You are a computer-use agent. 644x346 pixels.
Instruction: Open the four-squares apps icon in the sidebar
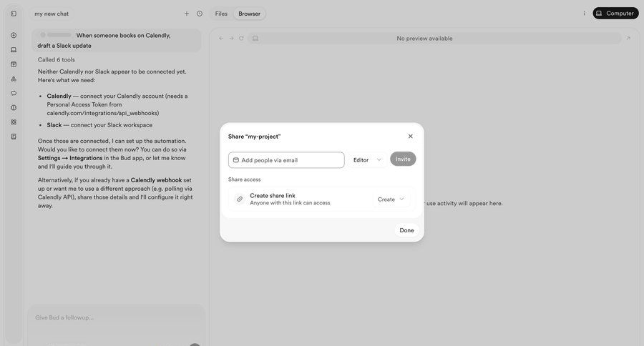click(14, 122)
